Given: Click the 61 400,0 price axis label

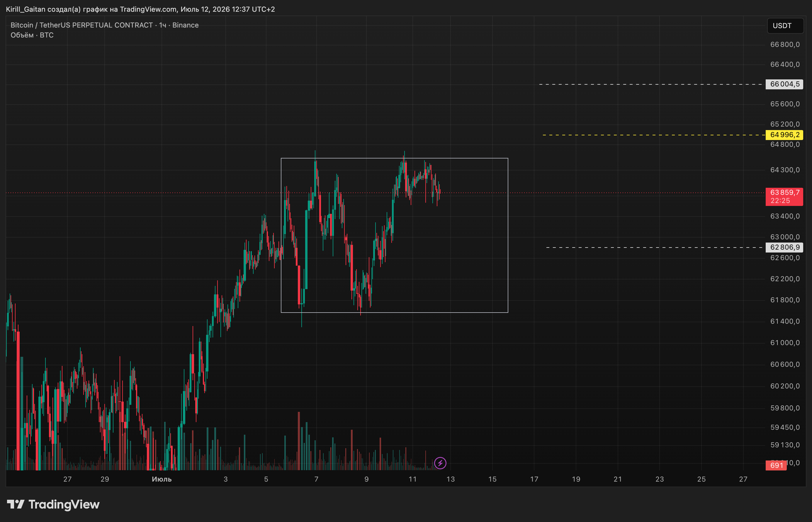Looking at the screenshot, I should coord(785,321).
